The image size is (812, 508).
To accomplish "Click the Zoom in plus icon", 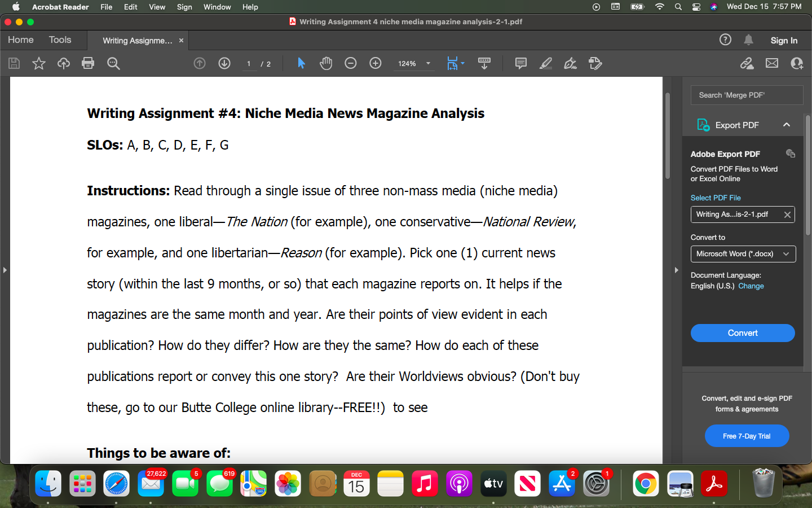I will (x=376, y=63).
